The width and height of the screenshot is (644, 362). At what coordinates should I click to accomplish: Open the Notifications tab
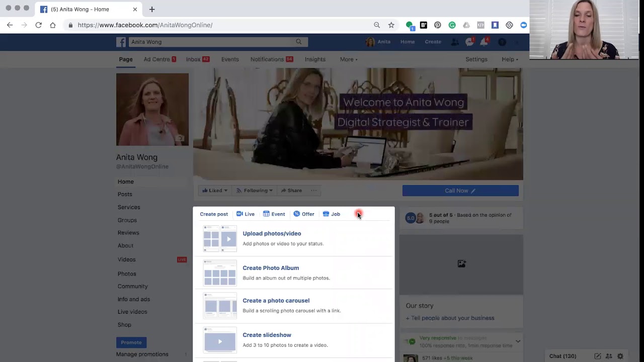(x=272, y=59)
